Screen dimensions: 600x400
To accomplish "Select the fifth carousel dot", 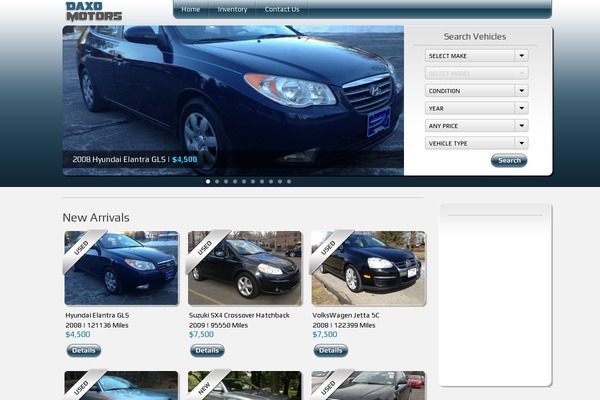I will pyautogui.click(x=244, y=181).
